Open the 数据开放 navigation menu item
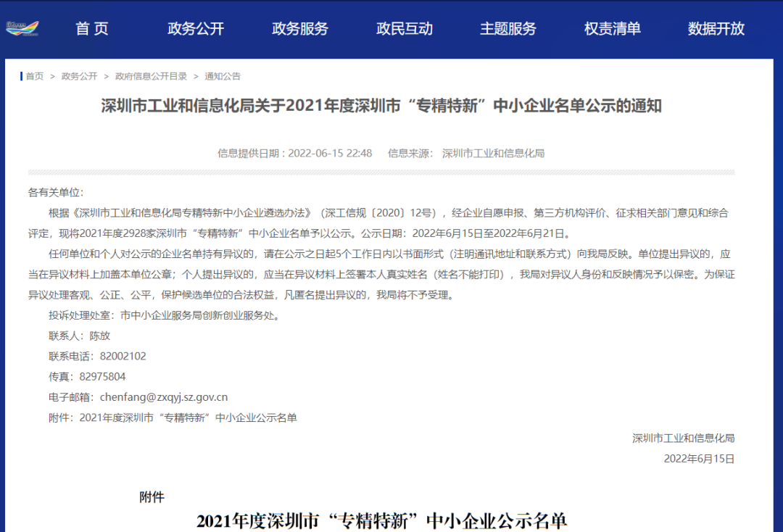The image size is (783, 532). click(x=716, y=29)
